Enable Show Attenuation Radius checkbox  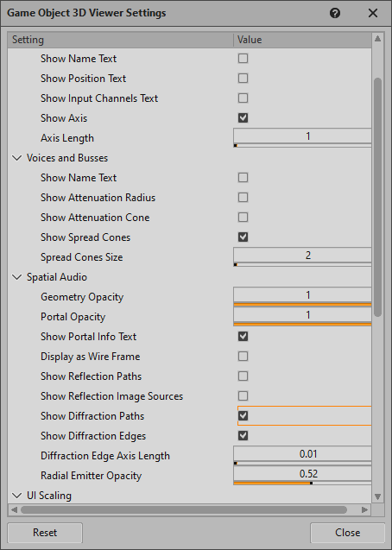point(243,198)
